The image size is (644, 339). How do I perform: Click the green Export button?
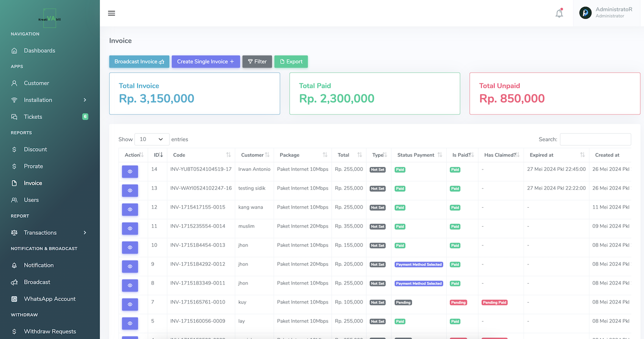click(x=291, y=62)
